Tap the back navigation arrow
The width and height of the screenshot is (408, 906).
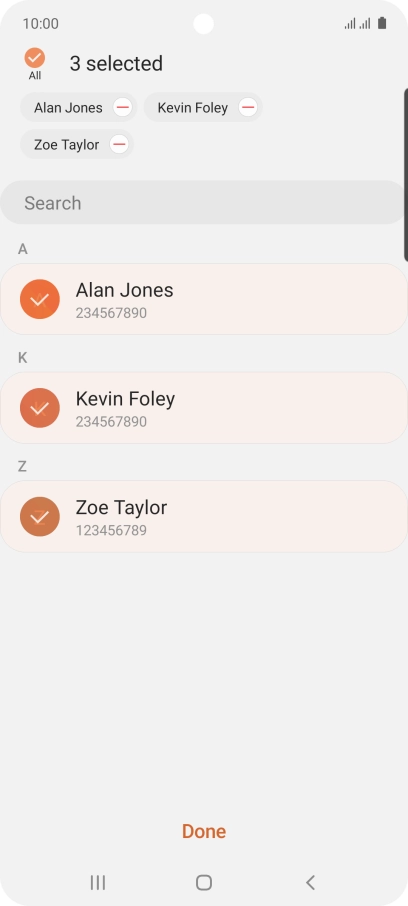(x=310, y=882)
